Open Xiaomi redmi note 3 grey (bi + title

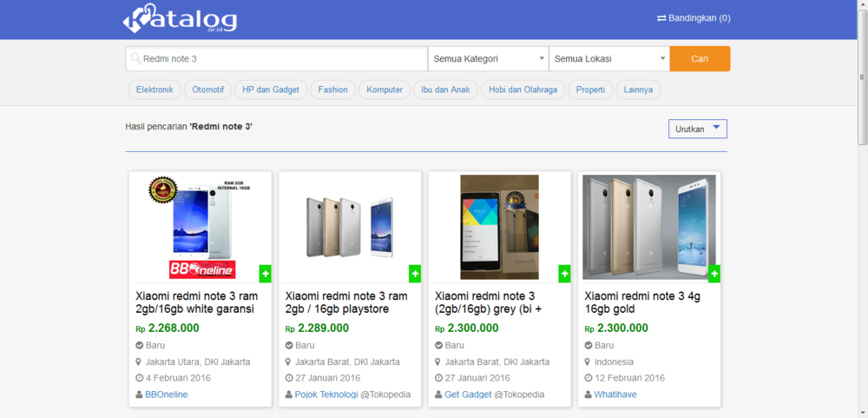(x=489, y=302)
